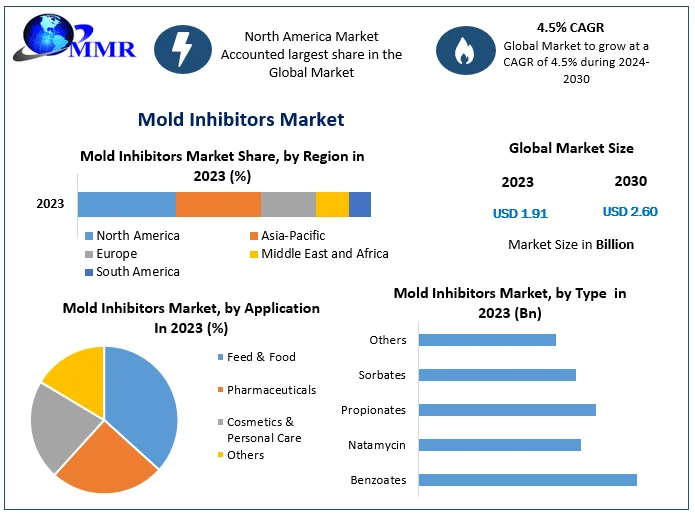695x516 pixels.
Task: Click the flame circle icon
Action: [x=464, y=51]
